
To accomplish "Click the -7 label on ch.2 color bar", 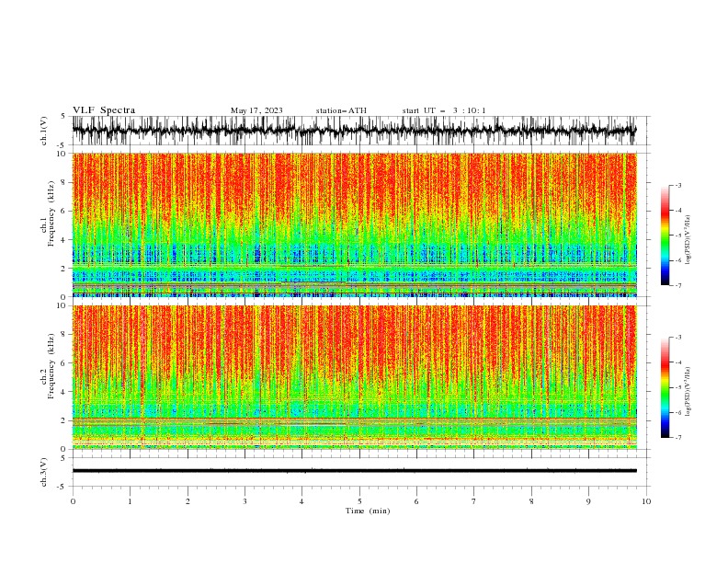I will coord(678,437).
